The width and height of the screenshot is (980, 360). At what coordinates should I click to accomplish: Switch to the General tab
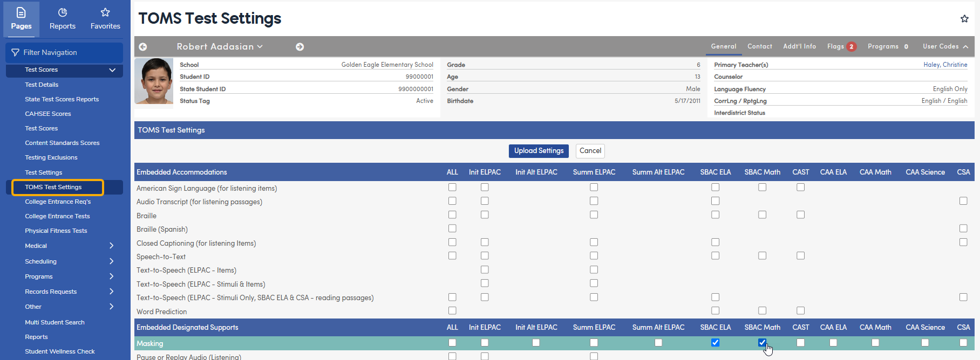tap(724, 46)
